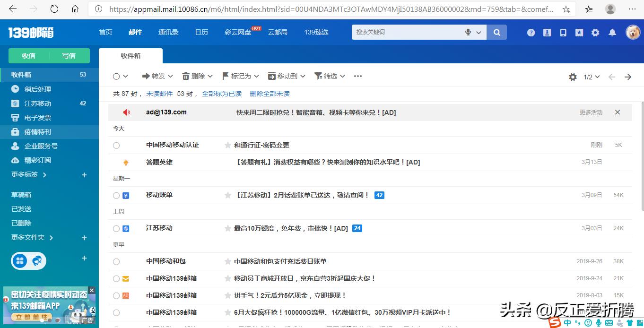Open the mobile app icon in top bar
This screenshot has width=644, height=328.
coord(563,32)
